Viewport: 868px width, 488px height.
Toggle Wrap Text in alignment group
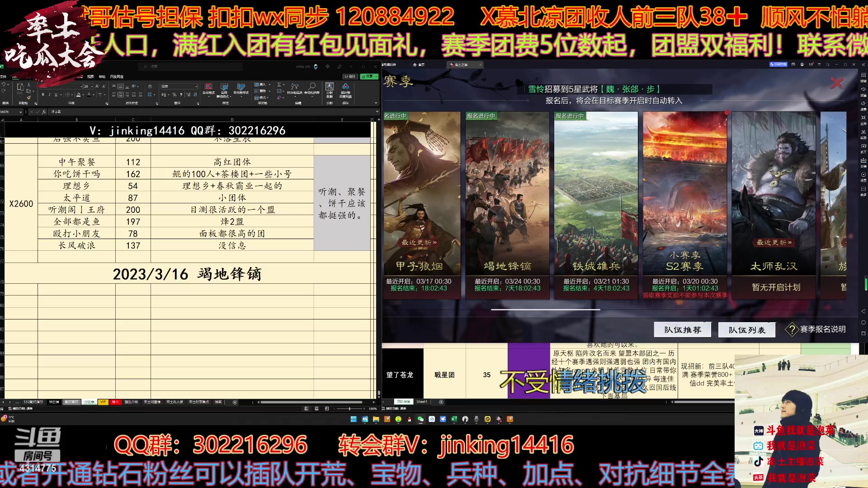pos(150,86)
